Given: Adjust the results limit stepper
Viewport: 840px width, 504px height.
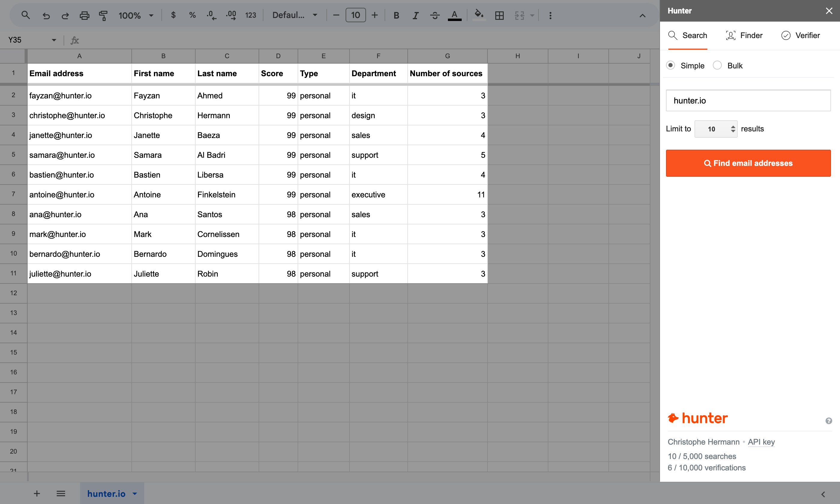Looking at the screenshot, I should click(x=733, y=129).
